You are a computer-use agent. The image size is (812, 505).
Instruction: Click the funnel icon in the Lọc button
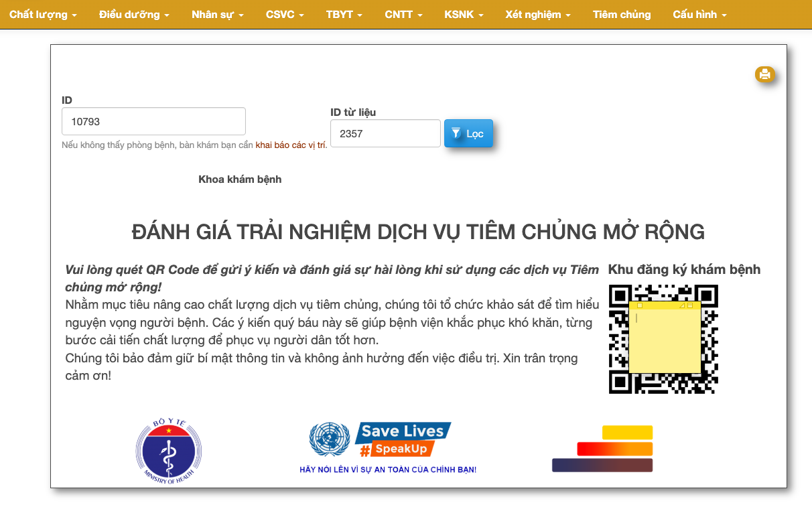tap(456, 133)
